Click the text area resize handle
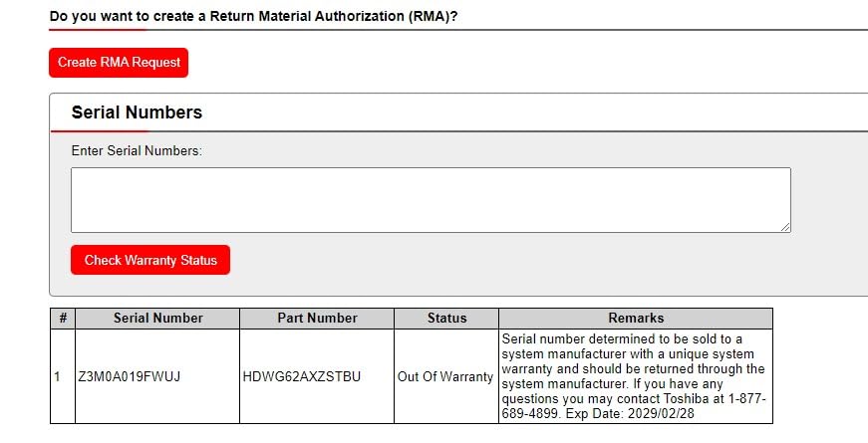 click(x=785, y=227)
